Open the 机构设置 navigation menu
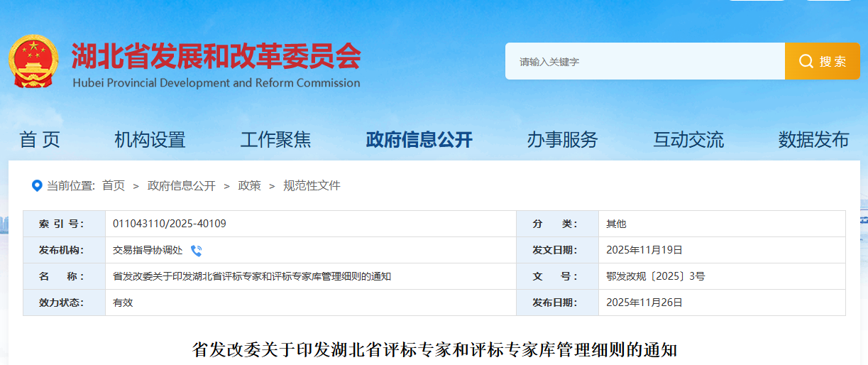Viewport: 868px width, 365px height. point(150,140)
